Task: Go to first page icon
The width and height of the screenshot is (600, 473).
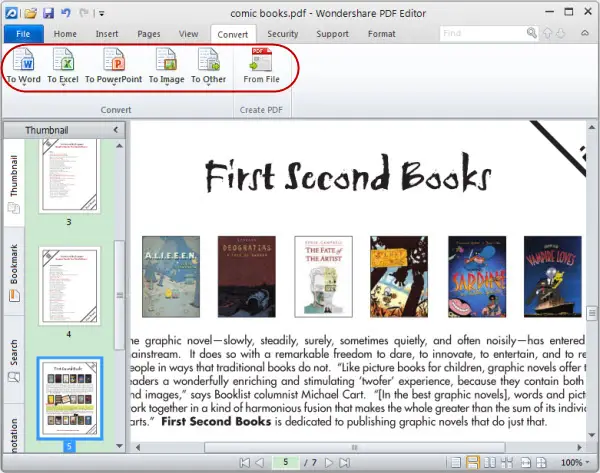Action: click(x=245, y=463)
